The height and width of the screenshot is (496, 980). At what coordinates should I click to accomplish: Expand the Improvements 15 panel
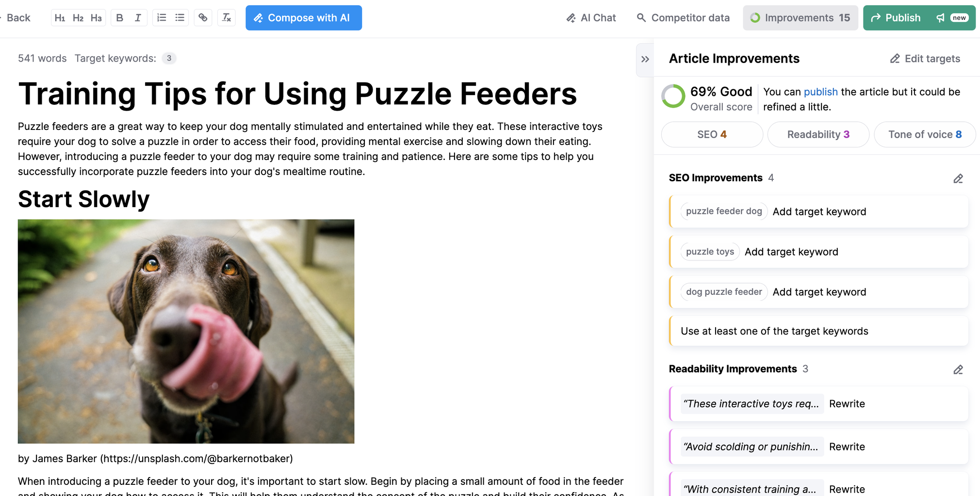pyautogui.click(x=800, y=17)
